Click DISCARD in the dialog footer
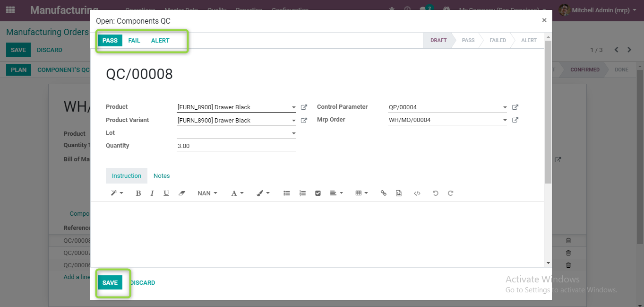The height and width of the screenshot is (307, 644). tap(143, 282)
